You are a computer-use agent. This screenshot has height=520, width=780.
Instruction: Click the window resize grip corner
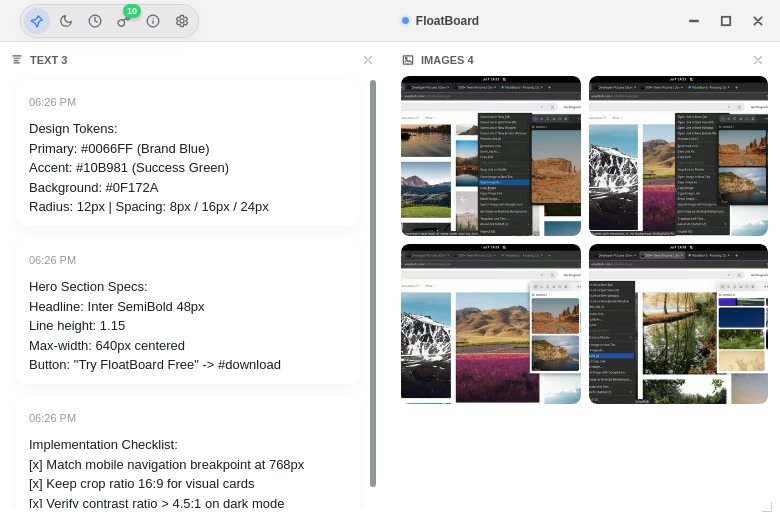767,507
